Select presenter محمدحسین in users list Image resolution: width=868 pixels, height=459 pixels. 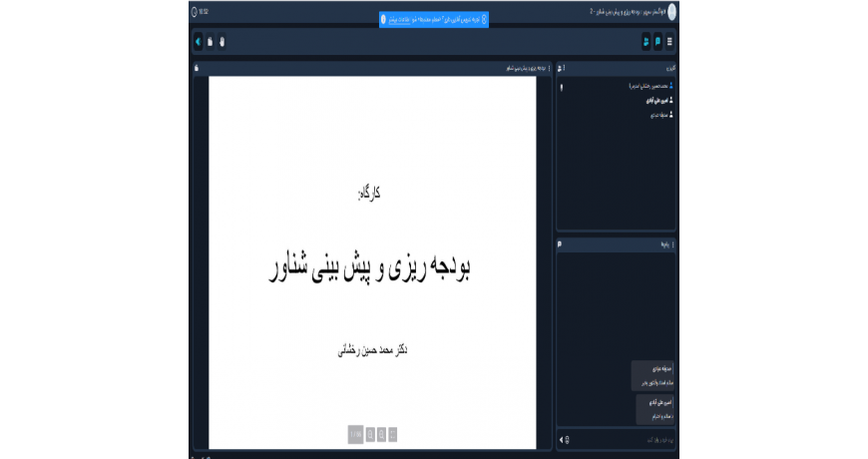[x=651, y=86]
